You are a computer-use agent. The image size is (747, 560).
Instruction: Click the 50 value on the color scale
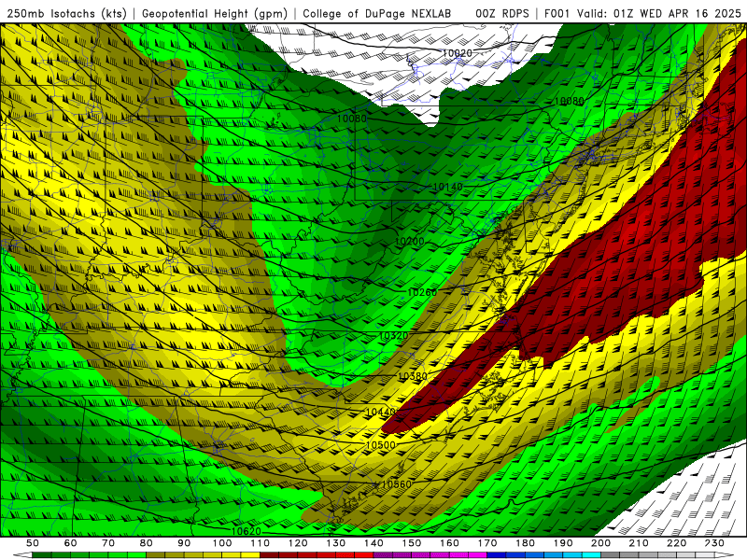click(33, 543)
